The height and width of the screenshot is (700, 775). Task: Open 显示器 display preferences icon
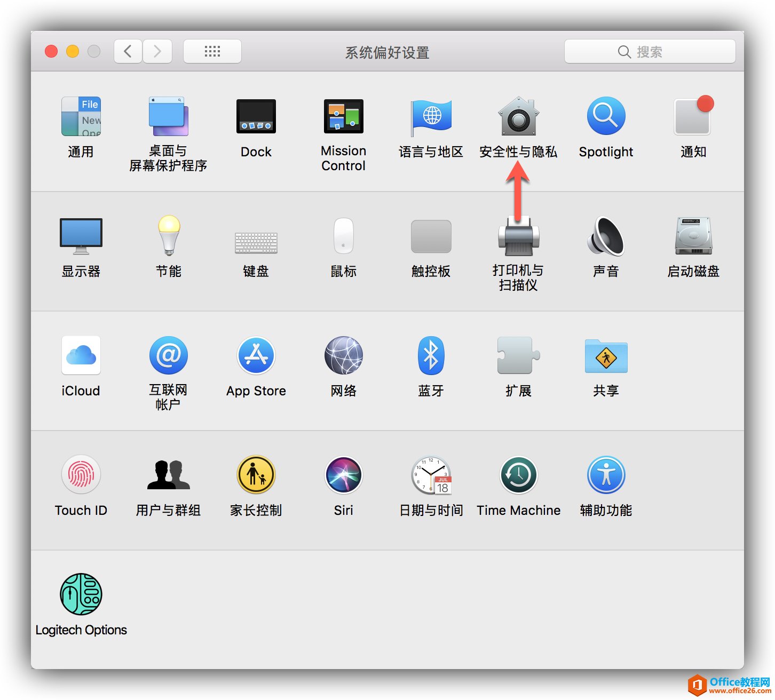[x=81, y=236]
